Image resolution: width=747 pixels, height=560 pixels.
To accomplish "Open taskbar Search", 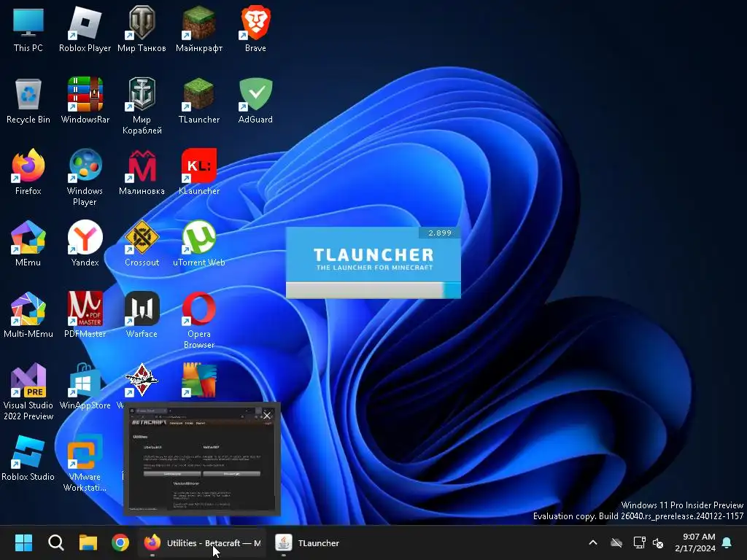I will click(55, 542).
